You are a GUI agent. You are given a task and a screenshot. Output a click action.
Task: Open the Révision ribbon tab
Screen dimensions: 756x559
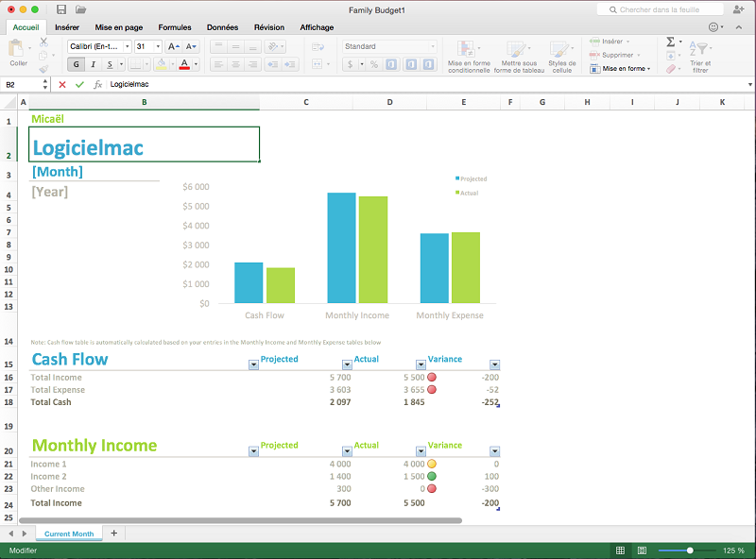(x=269, y=27)
